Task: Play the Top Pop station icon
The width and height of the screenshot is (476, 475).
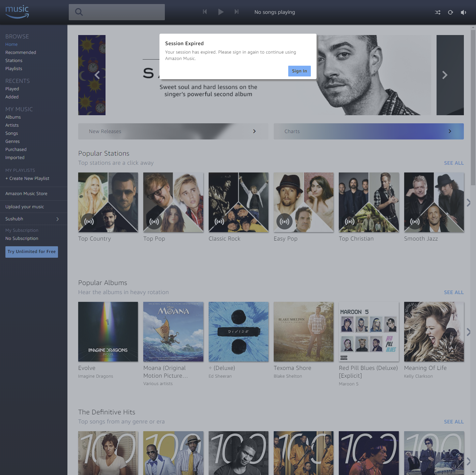Action: (154, 221)
